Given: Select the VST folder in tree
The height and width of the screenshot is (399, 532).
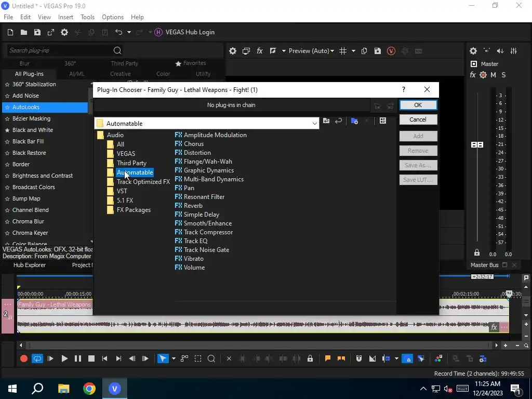Looking at the screenshot, I should click(x=122, y=191).
